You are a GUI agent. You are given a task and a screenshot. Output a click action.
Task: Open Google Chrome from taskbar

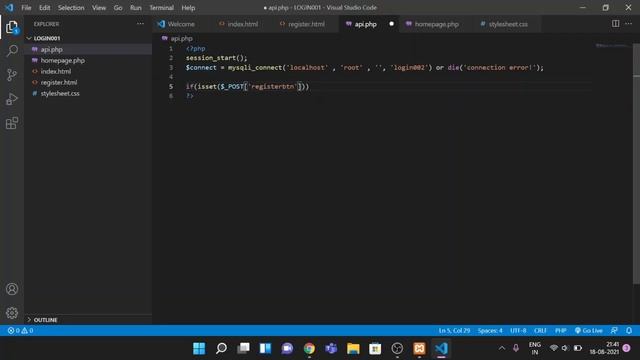tap(309, 348)
